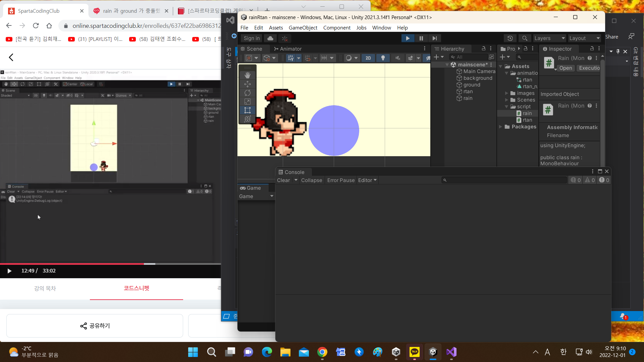
Task: Clear the Console log
Action: pyautogui.click(x=283, y=180)
